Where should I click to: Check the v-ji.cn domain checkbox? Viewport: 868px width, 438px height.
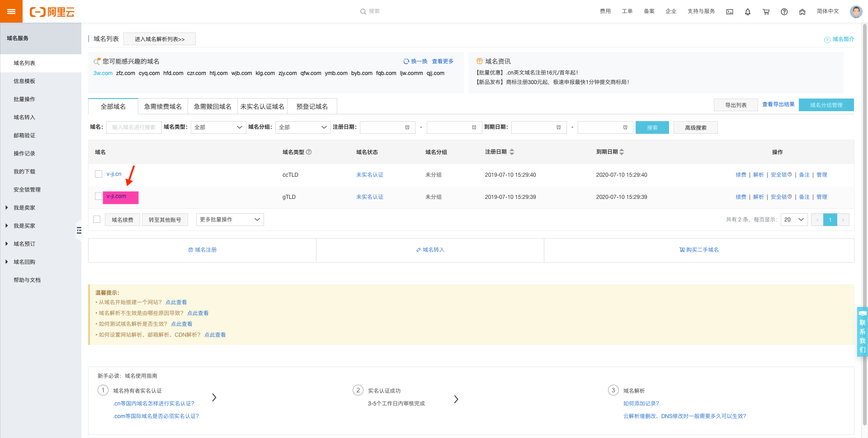point(99,174)
